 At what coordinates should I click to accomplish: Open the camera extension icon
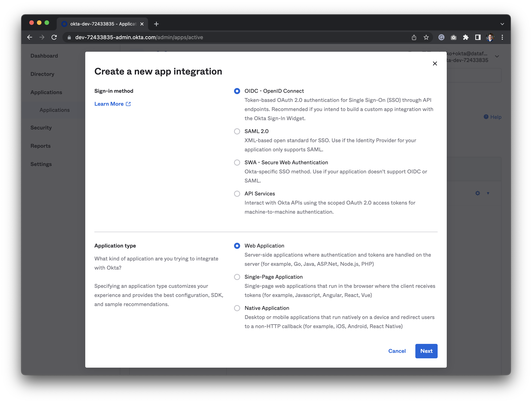click(453, 37)
